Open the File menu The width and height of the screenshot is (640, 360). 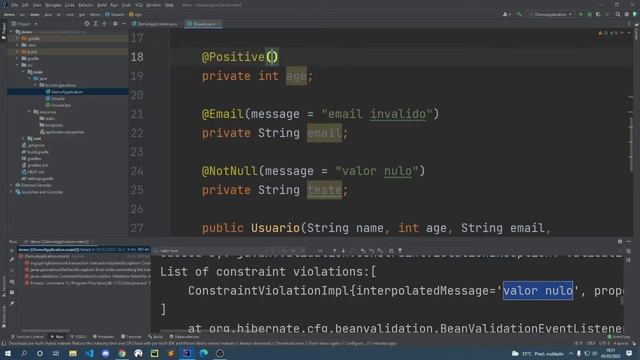[15, 5]
